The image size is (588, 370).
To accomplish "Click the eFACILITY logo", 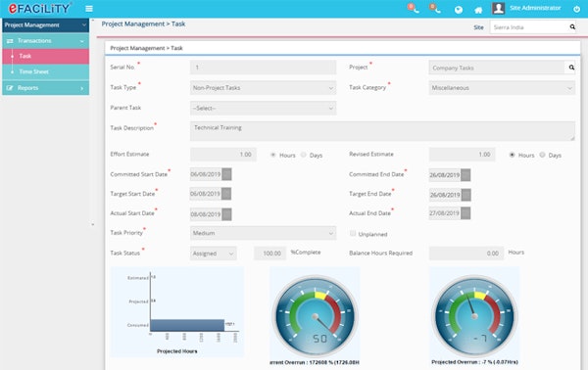I will tap(39, 8).
